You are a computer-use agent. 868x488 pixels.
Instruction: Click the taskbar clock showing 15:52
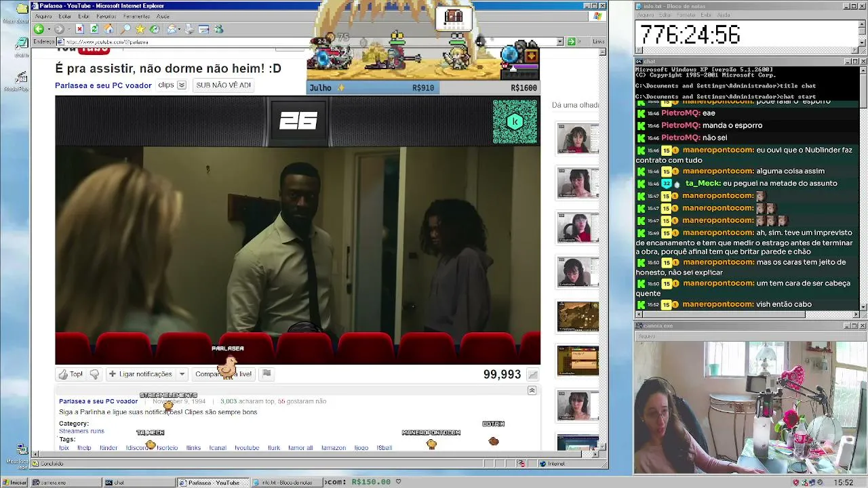tap(844, 483)
